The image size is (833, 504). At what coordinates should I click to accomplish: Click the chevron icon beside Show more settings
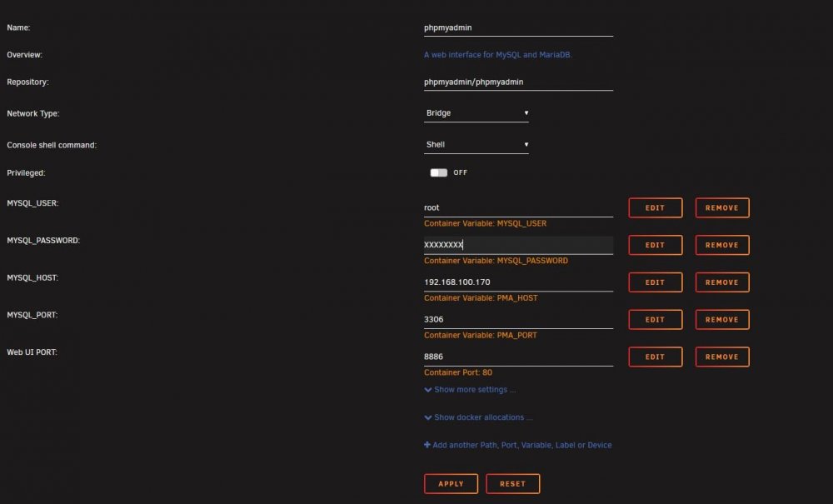pos(427,390)
